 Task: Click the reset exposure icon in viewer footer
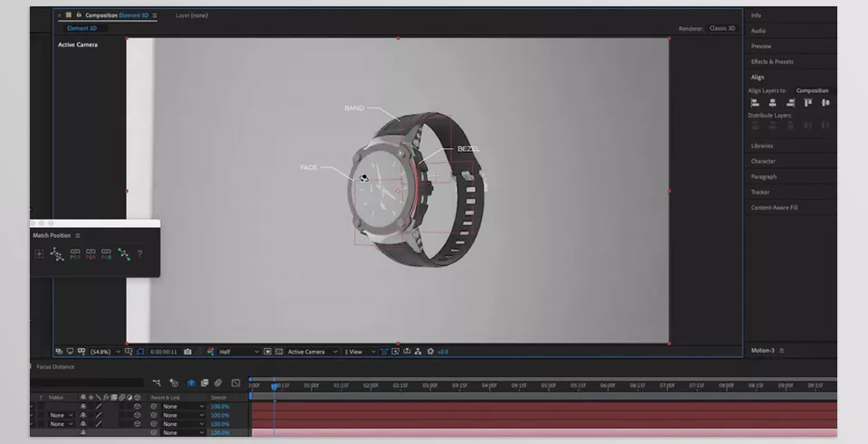[x=430, y=352]
